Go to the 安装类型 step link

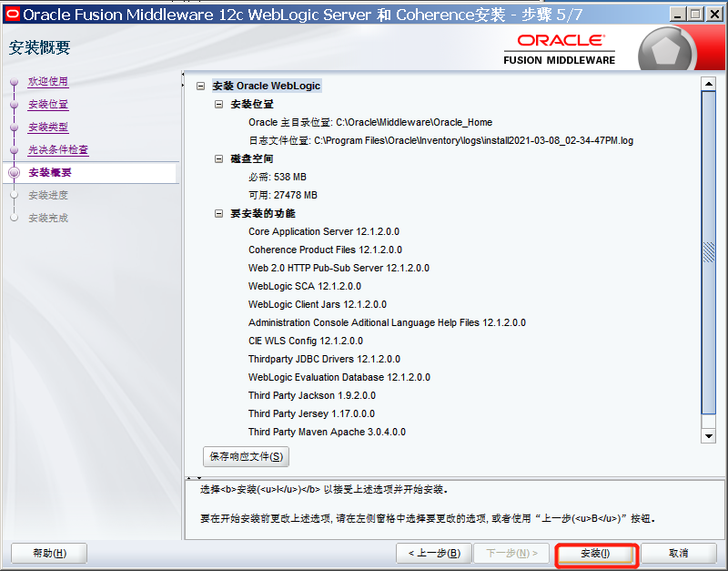coord(48,127)
